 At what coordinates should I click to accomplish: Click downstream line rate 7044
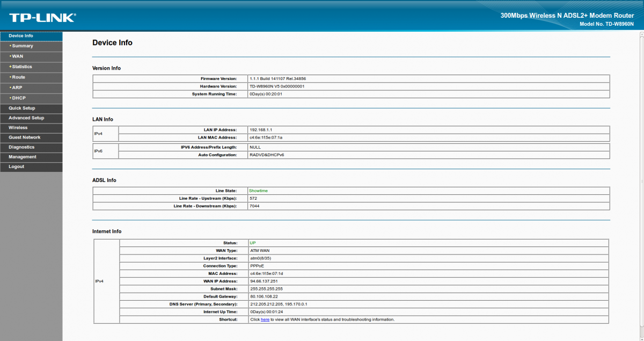click(254, 206)
